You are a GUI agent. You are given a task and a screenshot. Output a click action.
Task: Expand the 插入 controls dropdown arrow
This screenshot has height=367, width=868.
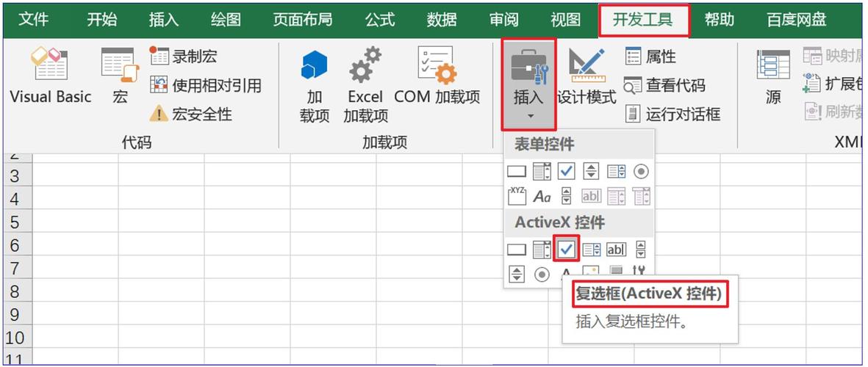tap(529, 117)
